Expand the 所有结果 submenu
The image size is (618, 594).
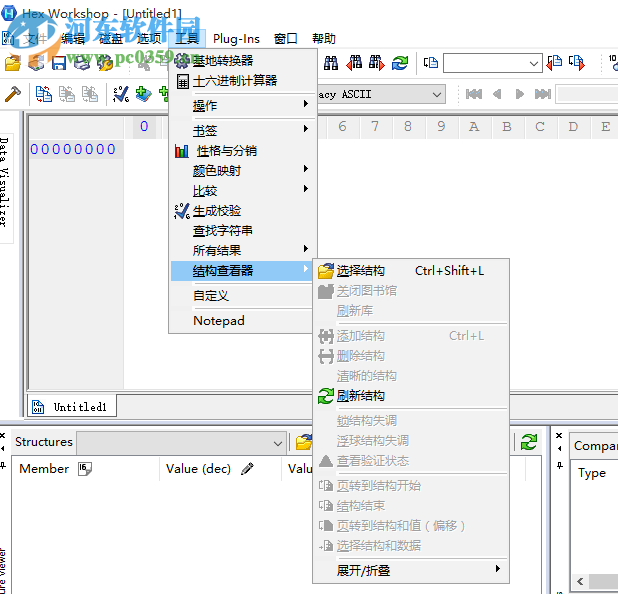242,250
